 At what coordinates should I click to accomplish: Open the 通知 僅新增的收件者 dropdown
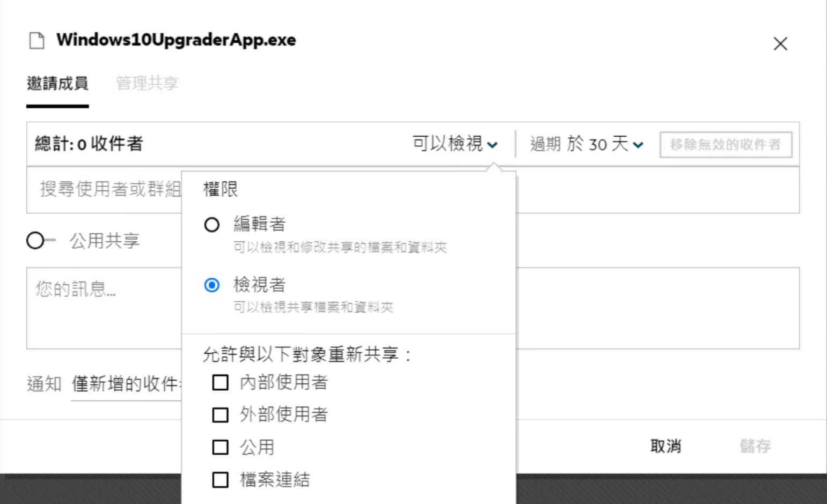pos(127,384)
